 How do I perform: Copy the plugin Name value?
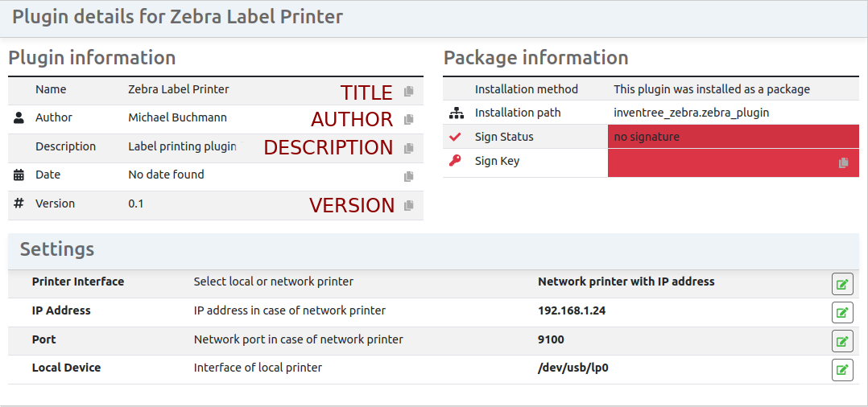click(x=408, y=91)
